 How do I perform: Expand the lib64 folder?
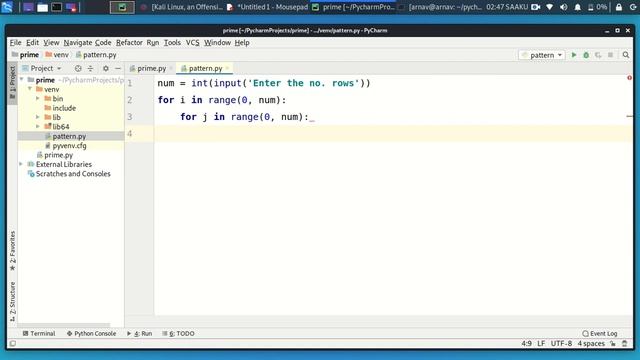coord(38,127)
